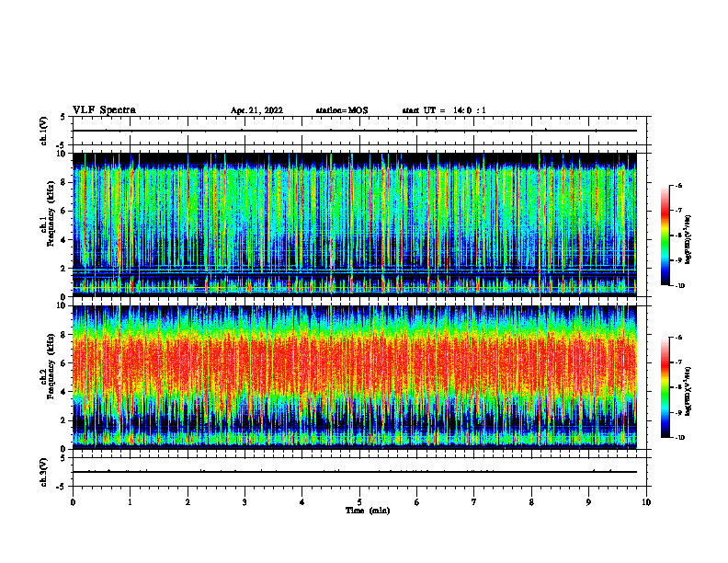This screenshot has width=728, height=563.
Task: Click the "-9" tick on ch.2 colorbar
Action: pyautogui.click(x=678, y=412)
